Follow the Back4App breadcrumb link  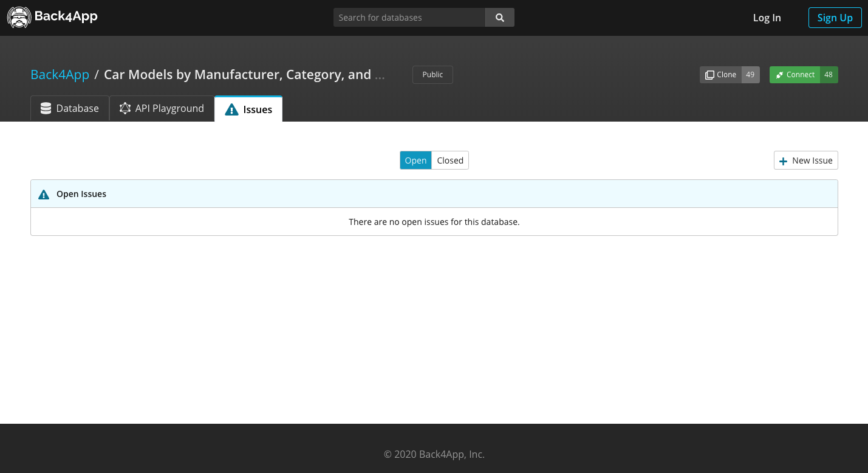click(60, 74)
